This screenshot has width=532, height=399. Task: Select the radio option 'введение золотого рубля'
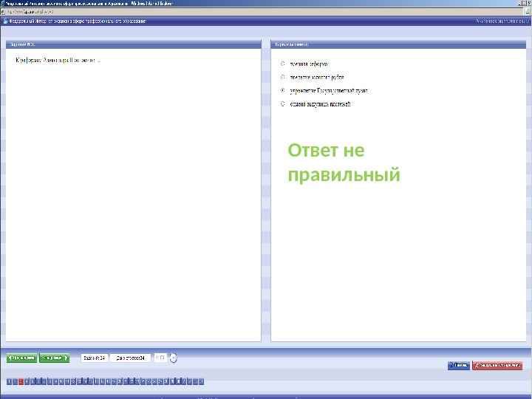[282, 77]
